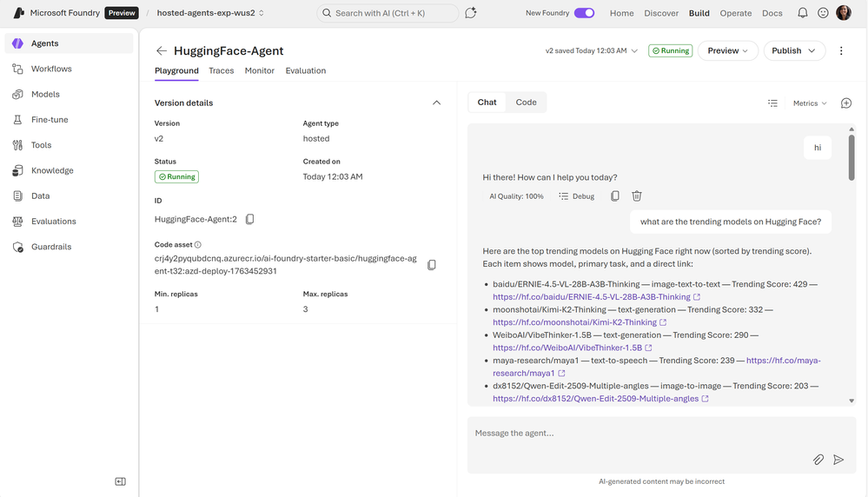The height and width of the screenshot is (497, 868).
Task: Collapse the Version details section
Action: tap(436, 103)
